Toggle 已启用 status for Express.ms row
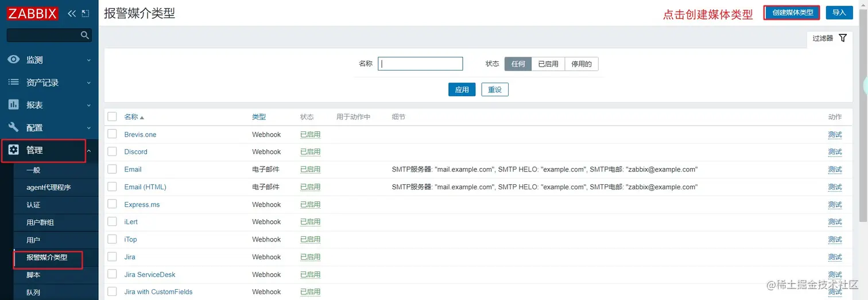The image size is (868, 300). click(310, 204)
